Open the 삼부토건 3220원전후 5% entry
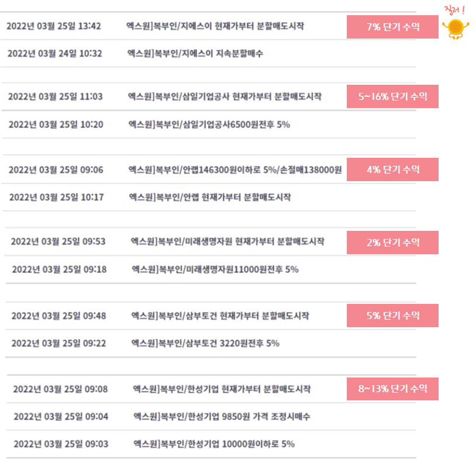This screenshot has width=476, height=471. [205, 344]
